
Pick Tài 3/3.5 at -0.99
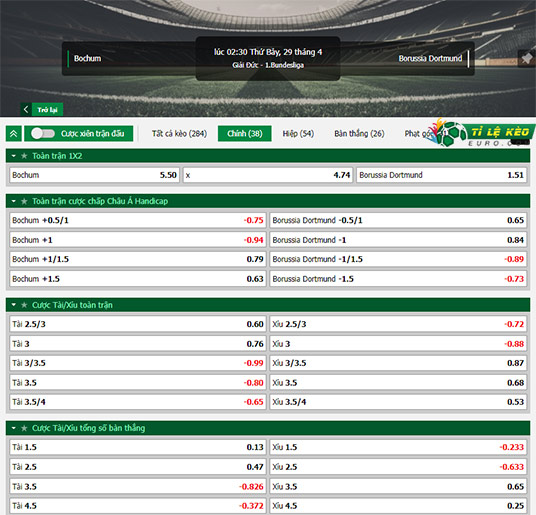click(x=138, y=363)
